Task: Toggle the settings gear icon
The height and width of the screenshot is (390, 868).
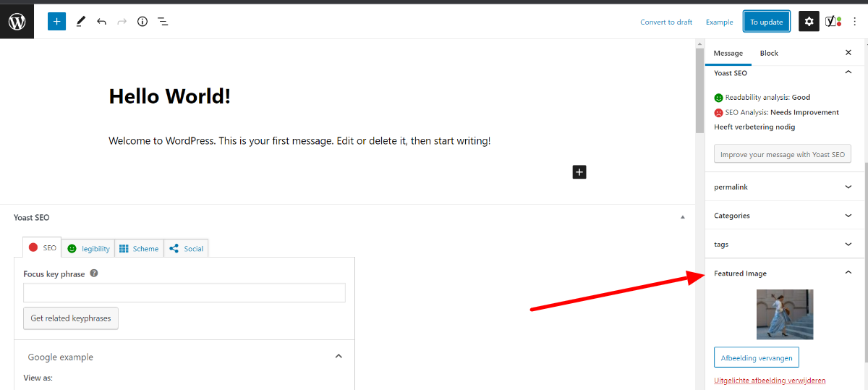Action: 809,22
